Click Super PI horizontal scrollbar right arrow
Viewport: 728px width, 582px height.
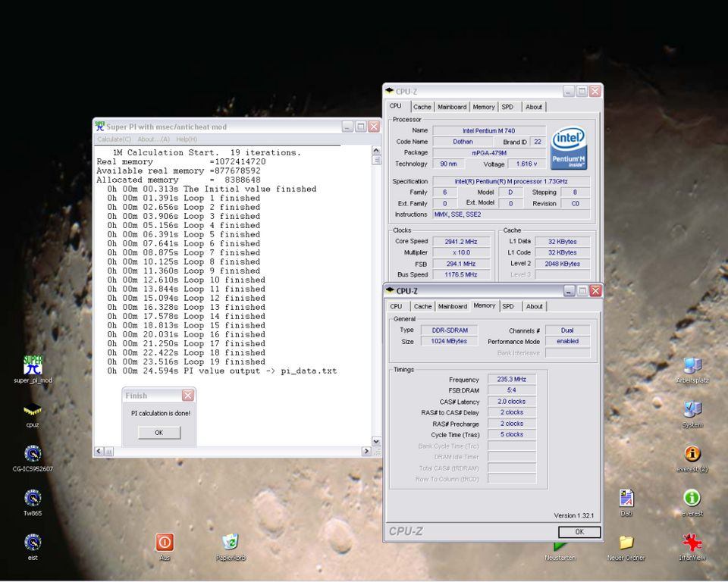pyautogui.click(x=366, y=451)
